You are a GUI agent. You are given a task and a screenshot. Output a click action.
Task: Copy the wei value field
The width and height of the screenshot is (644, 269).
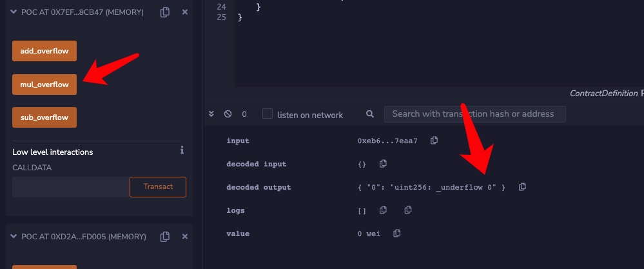point(397,234)
